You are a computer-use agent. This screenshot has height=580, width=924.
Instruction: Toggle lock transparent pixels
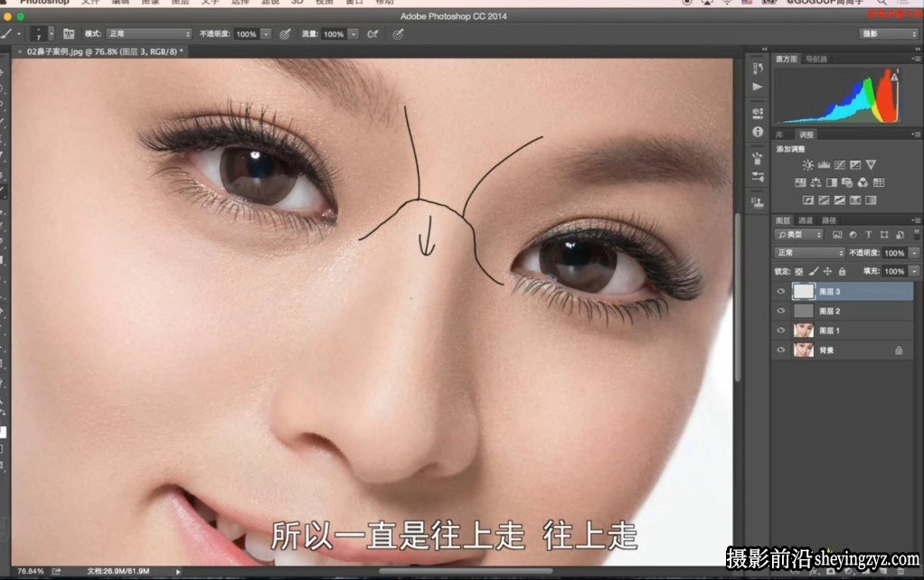point(799,271)
